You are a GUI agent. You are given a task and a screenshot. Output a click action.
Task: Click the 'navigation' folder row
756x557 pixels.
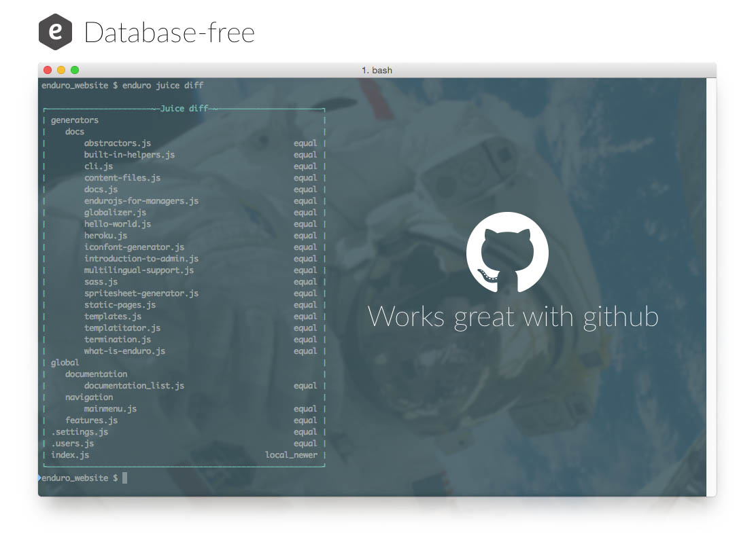coord(89,397)
